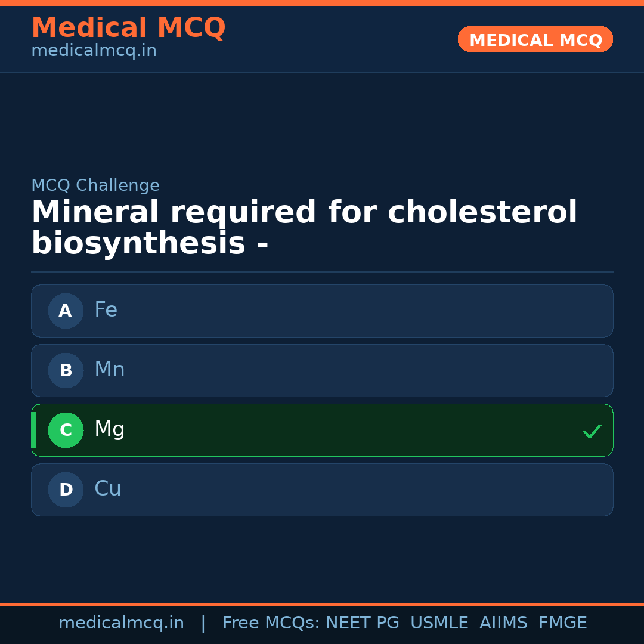644x644 pixels.
Task: Click the Medical MCQ header logo
Action: point(128,28)
